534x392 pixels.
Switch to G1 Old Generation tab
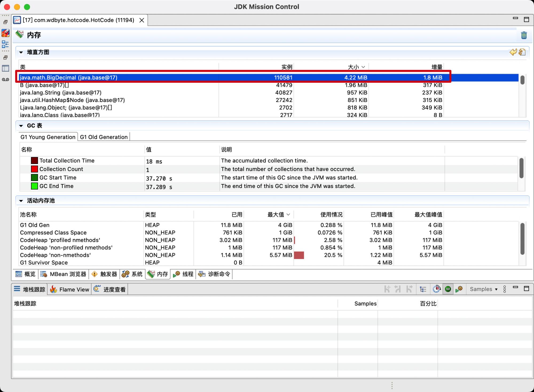click(104, 137)
